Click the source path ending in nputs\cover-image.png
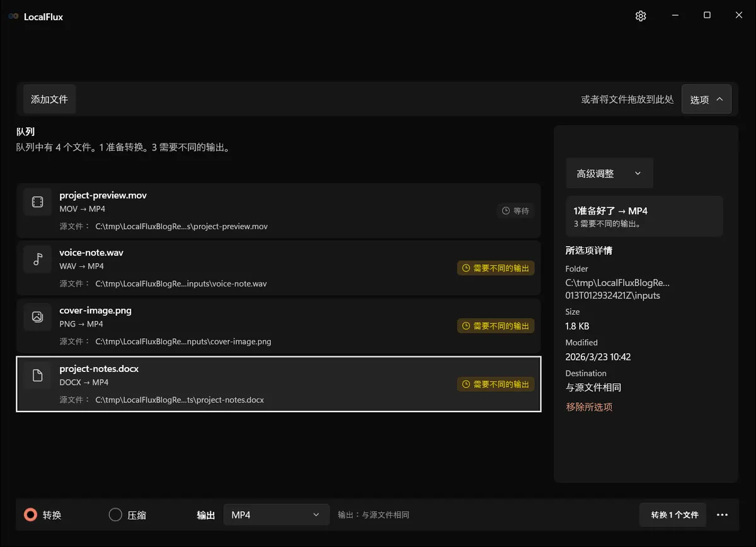 [x=183, y=342]
